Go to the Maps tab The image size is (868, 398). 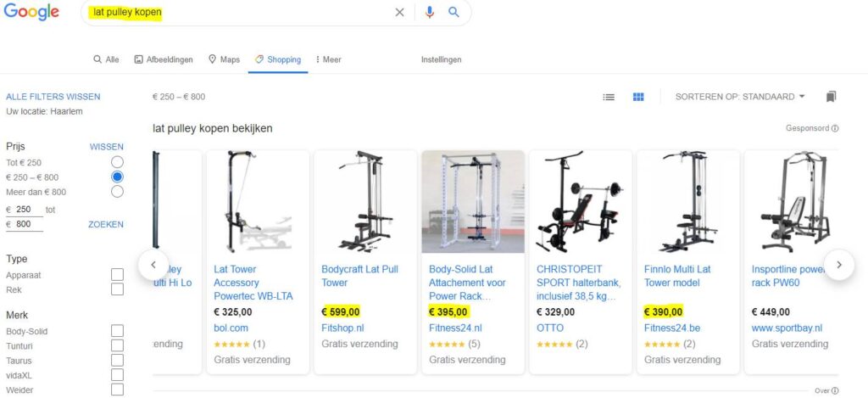[x=224, y=59]
